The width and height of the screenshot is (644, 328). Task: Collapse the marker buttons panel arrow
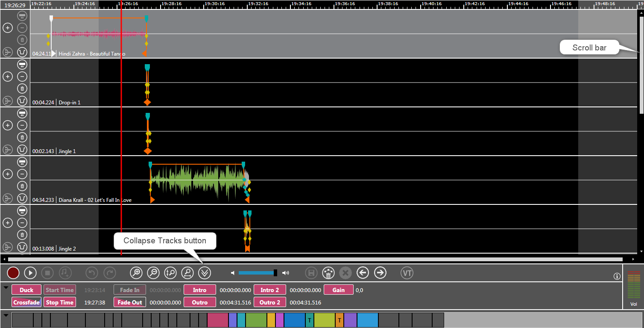[x=6, y=288]
